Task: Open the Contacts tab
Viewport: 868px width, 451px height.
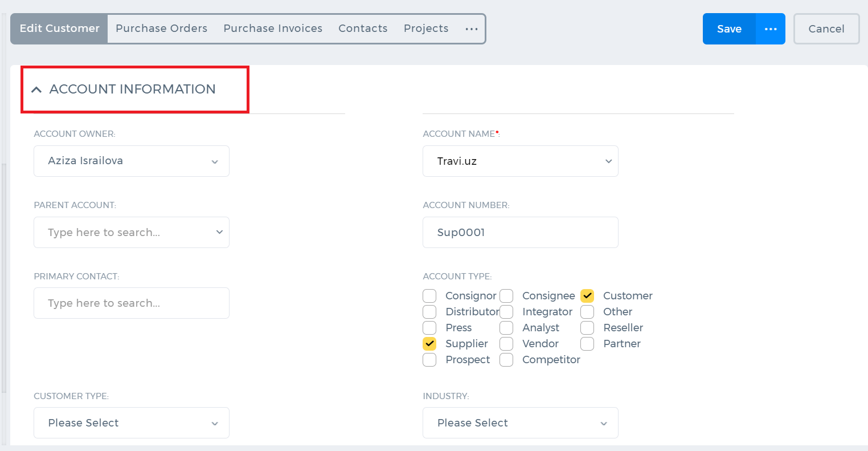Action: tap(363, 29)
